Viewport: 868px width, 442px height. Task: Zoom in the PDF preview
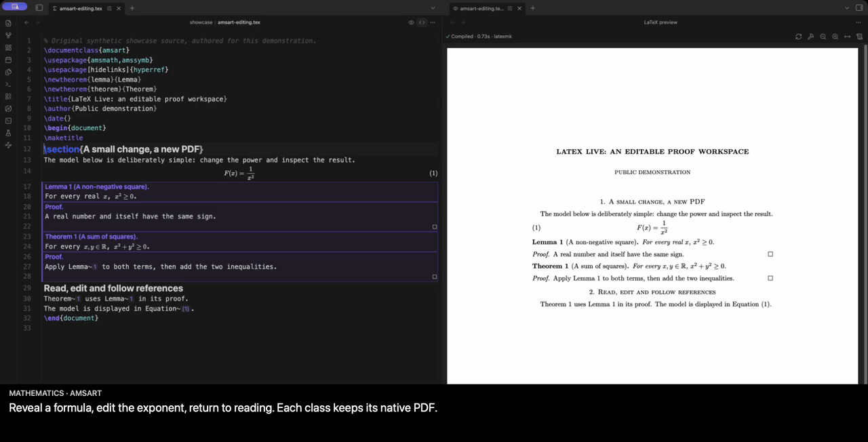tap(835, 37)
